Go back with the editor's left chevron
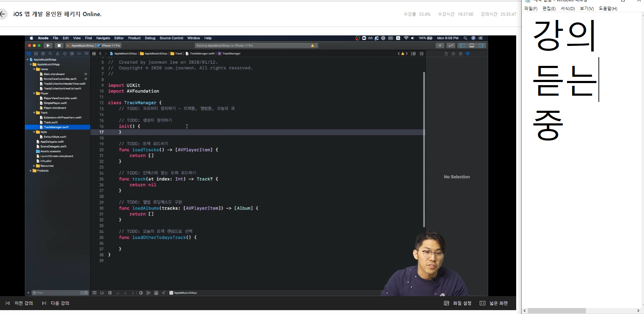 pyautogui.click(x=100, y=54)
